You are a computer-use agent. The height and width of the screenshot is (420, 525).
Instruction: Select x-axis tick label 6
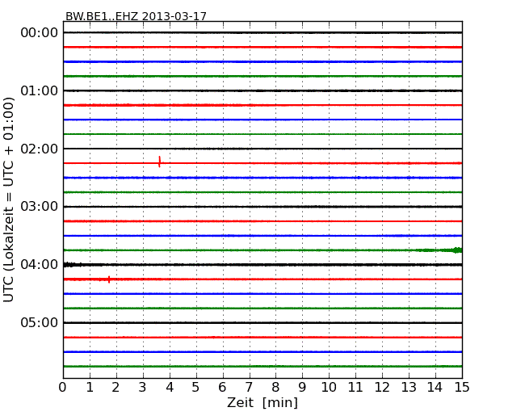(223, 388)
